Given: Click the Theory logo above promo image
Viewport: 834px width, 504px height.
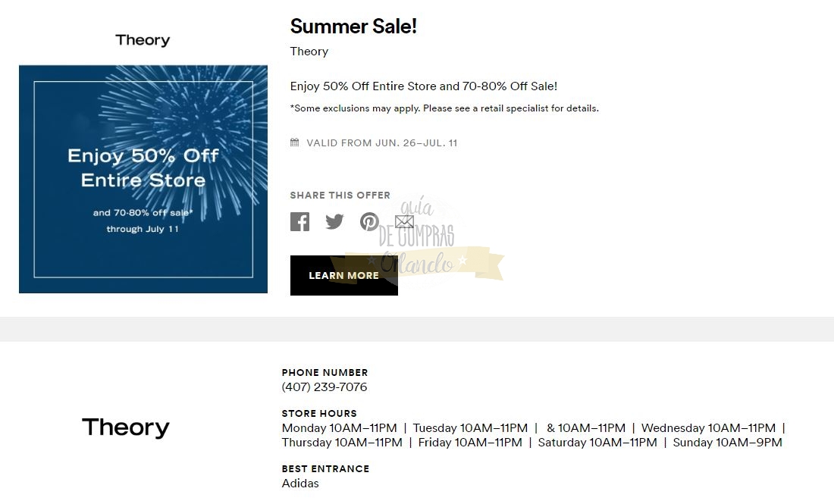Looking at the screenshot, I should [143, 40].
